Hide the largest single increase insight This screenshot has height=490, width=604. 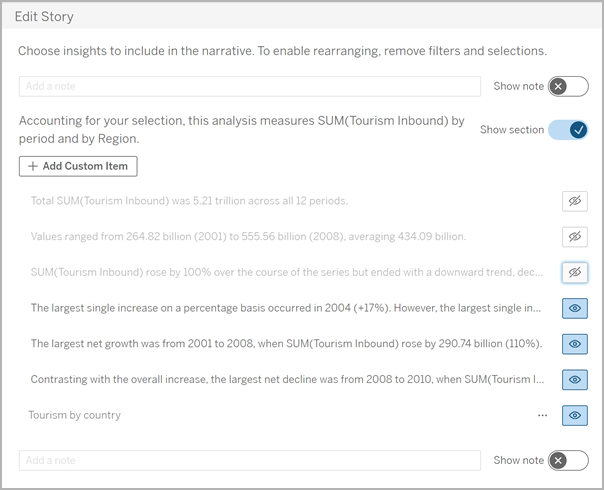pos(574,308)
